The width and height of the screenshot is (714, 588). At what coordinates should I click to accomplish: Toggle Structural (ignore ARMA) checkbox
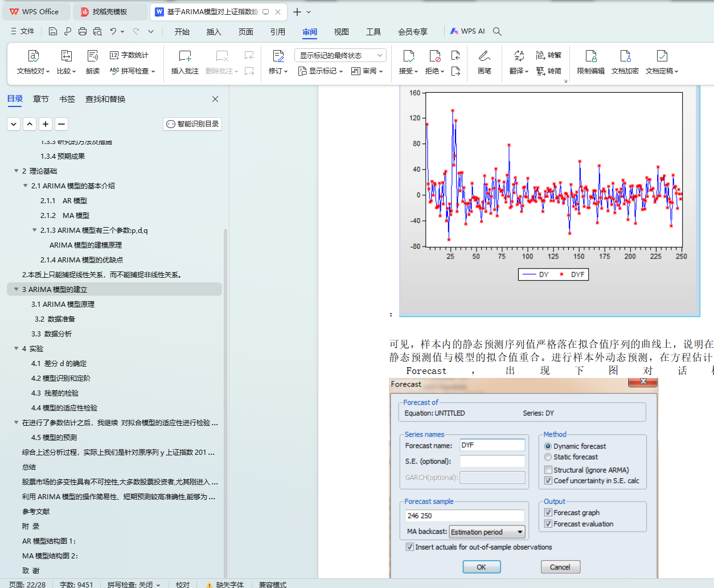pos(548,470)
